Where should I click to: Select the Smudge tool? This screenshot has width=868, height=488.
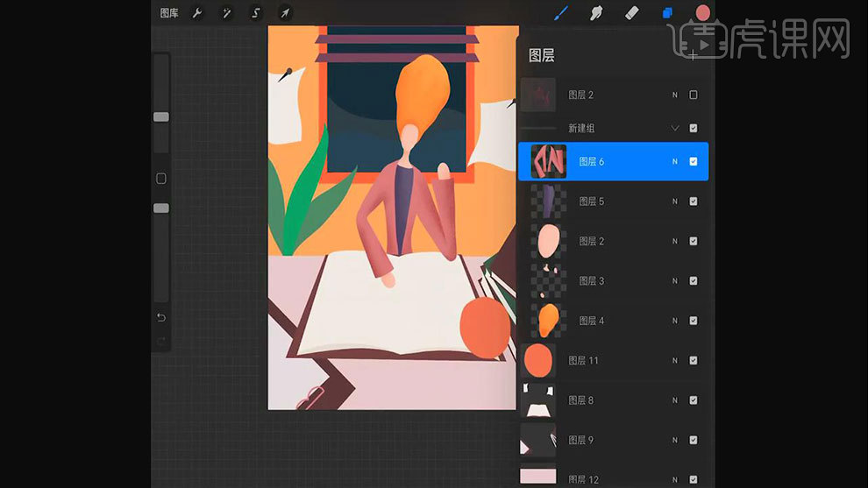596,13
